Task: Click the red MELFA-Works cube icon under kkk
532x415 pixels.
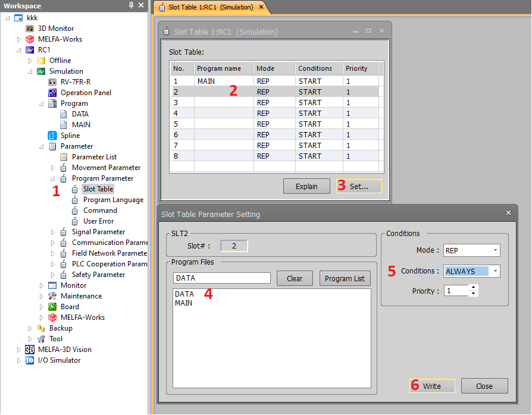Action: click(x=30, y=39)
